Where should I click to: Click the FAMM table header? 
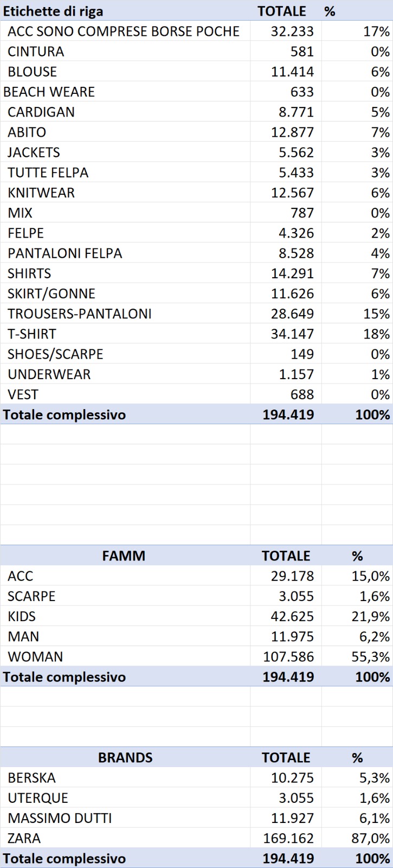tap(124, 556)
